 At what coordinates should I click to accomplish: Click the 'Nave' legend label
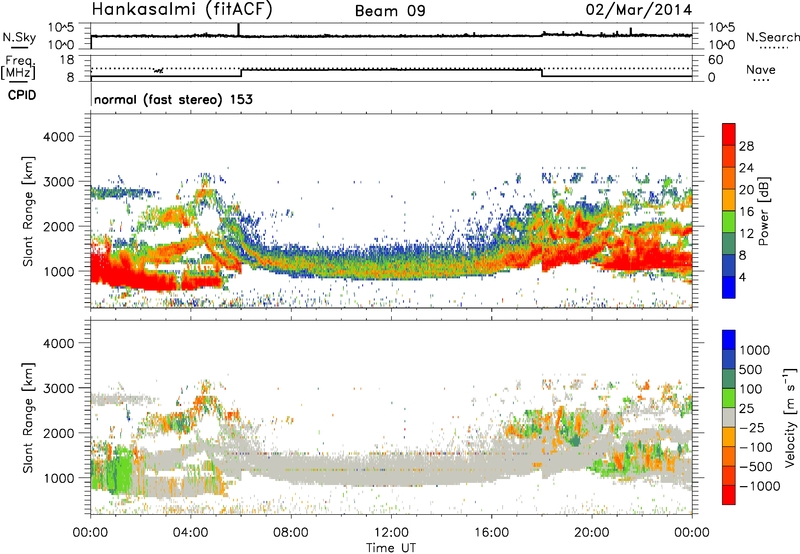tap(761, 69)
